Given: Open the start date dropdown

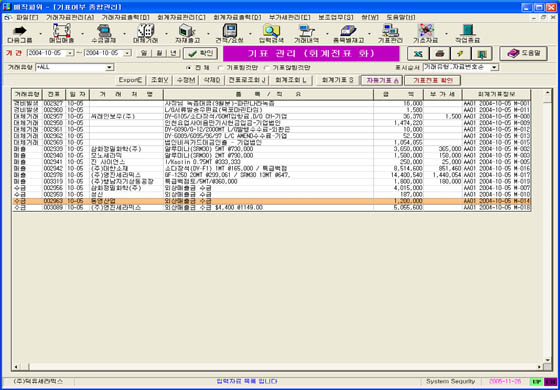Looking at the screenshot, I should (x=70, y=53).
